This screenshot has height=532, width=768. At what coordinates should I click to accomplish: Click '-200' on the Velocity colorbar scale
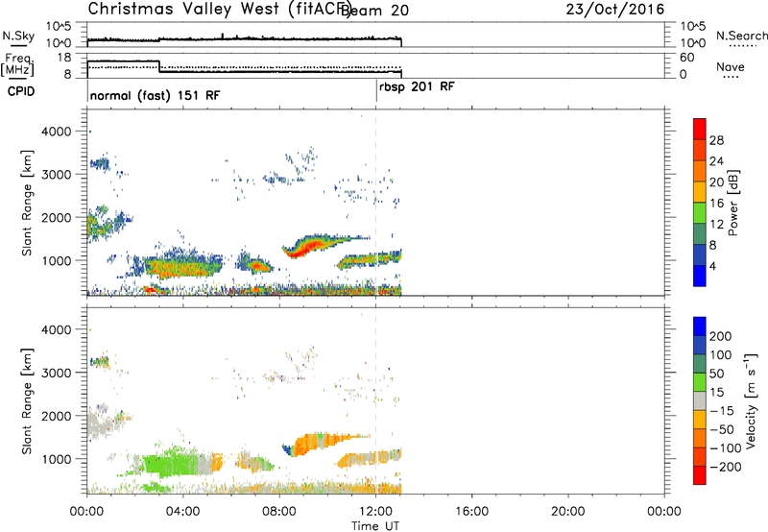coord(726,467)
